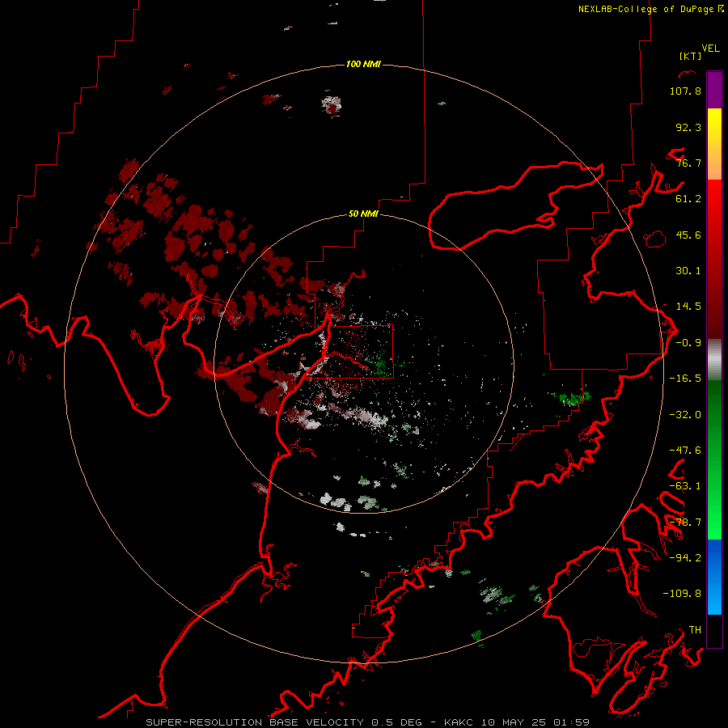
Task: Click the -78.7 velocity scale value
Action: click(x=685, y=523)
